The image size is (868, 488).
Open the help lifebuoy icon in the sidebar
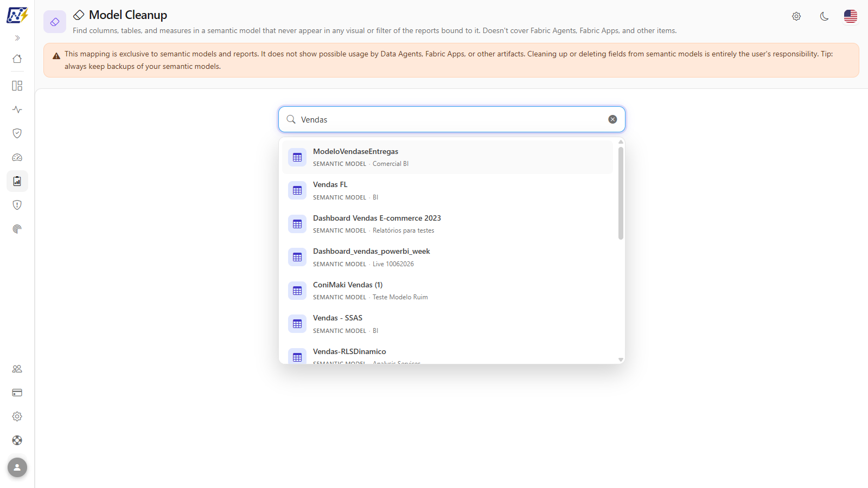17,440
